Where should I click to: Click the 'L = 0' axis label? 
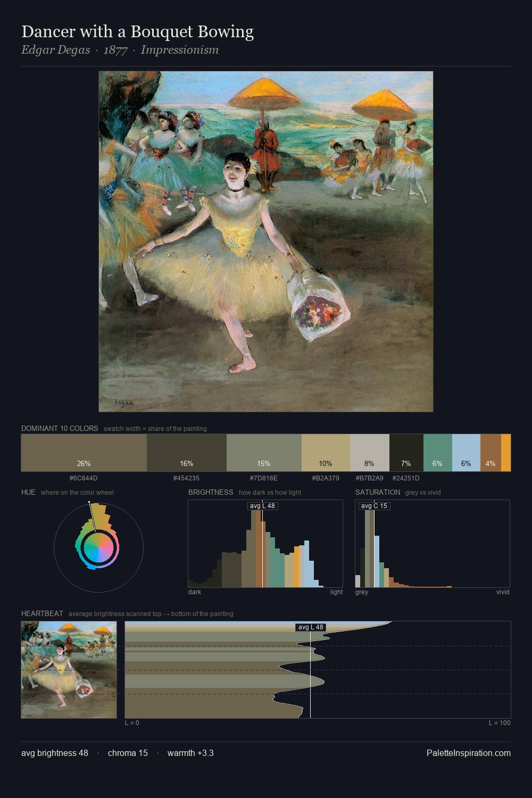(132, 723)
